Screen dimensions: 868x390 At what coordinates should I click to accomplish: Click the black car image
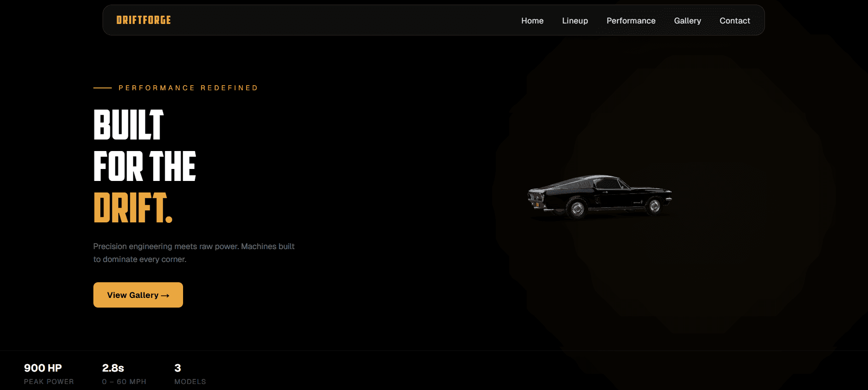coord(599,196)
